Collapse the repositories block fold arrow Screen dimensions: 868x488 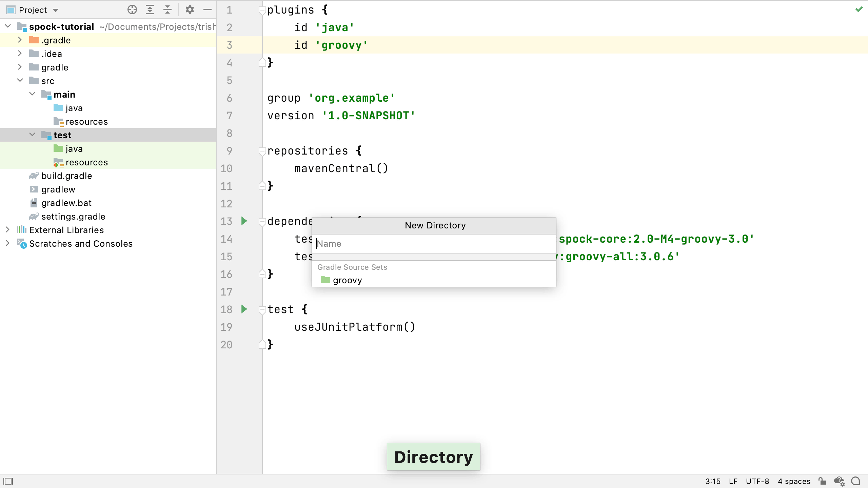[262, 151]
